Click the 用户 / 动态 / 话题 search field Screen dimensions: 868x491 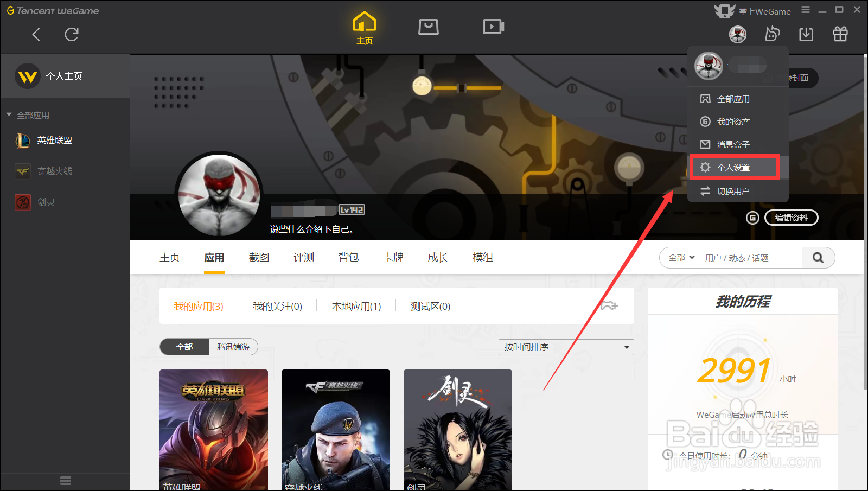[751, 258]
